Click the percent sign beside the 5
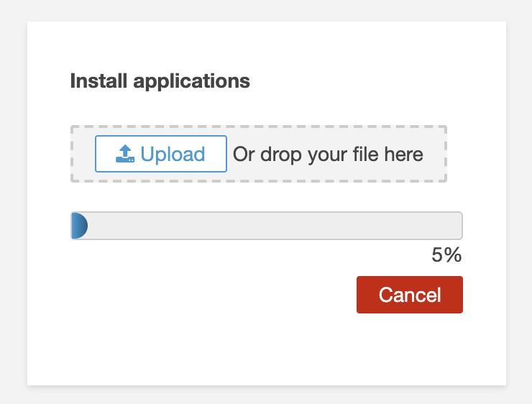The width and height of the screenshot is (532, 404). 453,254
